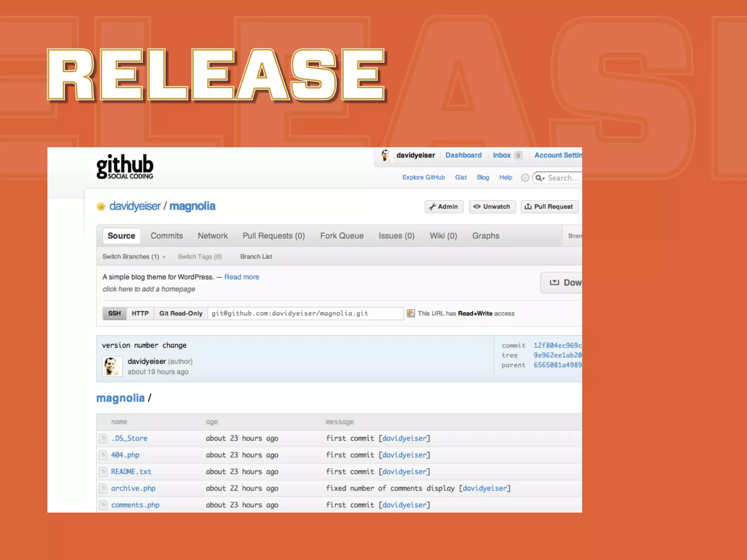Screen dimensions: 747x560
Task: Open the 404.php file
Action: pyautogui.click(x=125, y=455)
